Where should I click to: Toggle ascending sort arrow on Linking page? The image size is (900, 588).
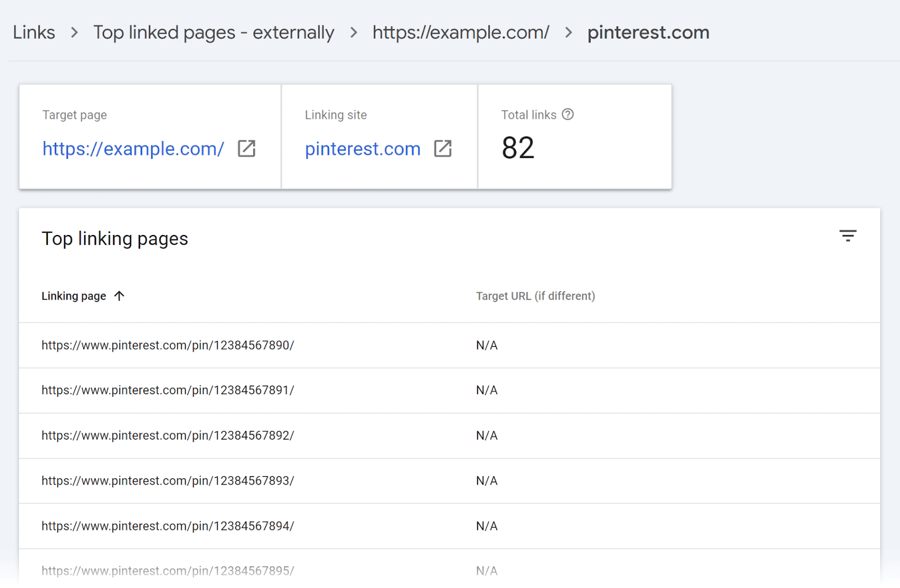119,296
